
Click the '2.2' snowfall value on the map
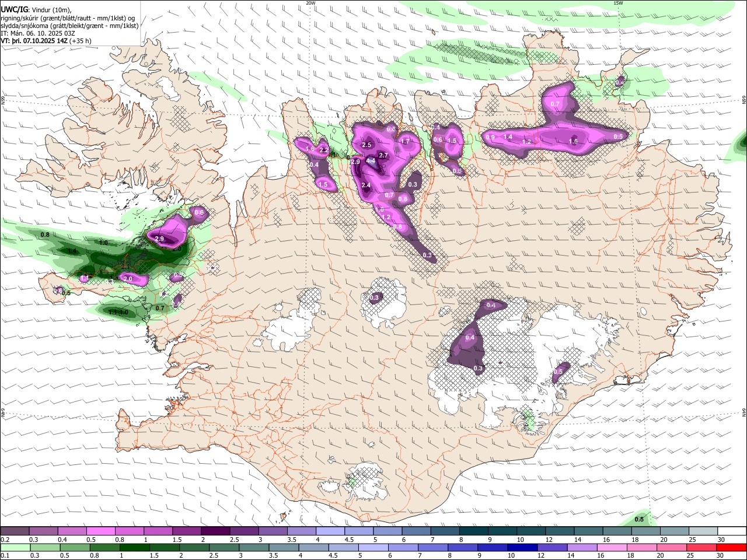coord(324,150)
